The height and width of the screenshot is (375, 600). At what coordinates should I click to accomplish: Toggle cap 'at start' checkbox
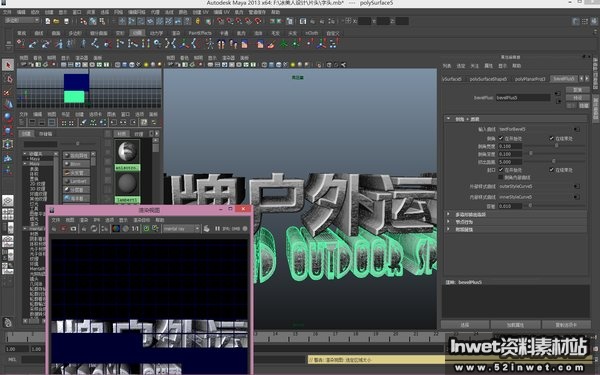pyautogui.click(x=501, y=170)
